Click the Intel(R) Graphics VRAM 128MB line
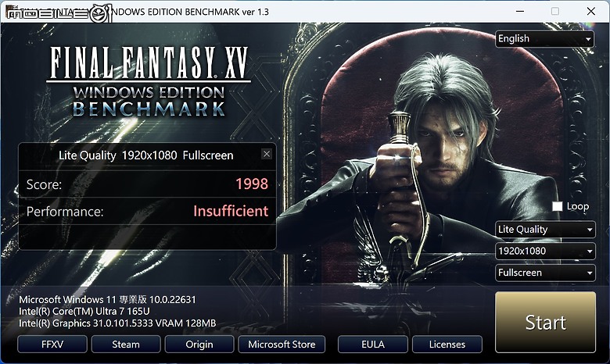 tap(117, 323)
